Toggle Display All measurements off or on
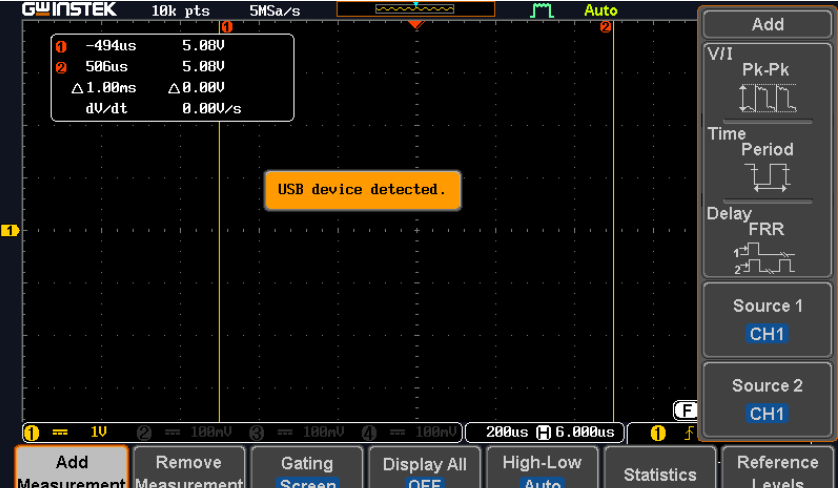The width and height of the screenshot is (838, 488). tap(424, 468)
